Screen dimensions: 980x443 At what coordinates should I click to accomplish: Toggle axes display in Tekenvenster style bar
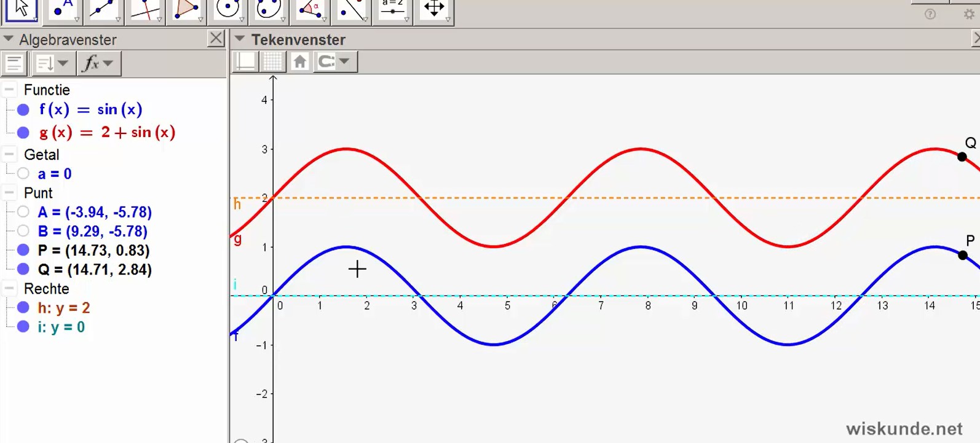pyautogui.click(x=246, y=61)
